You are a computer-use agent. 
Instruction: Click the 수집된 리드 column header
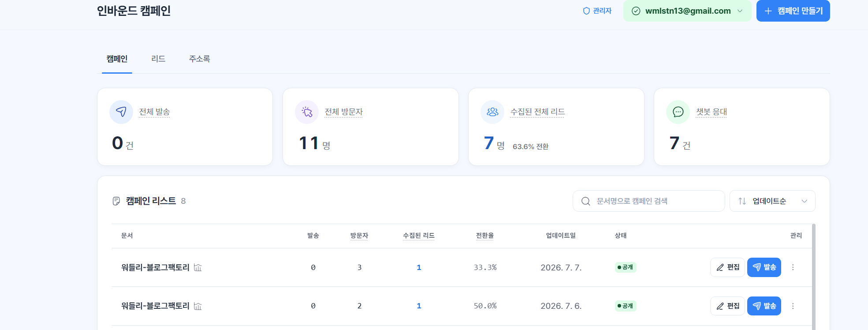pos(419,236)
